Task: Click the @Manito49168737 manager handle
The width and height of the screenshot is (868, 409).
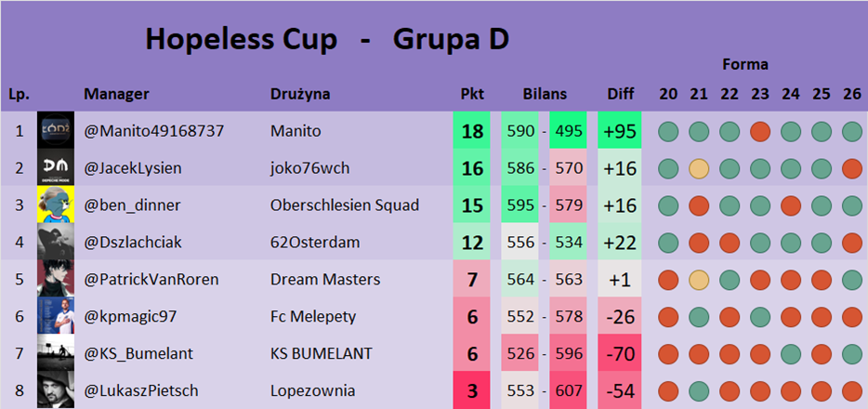Action: click(x=153, y=131)
